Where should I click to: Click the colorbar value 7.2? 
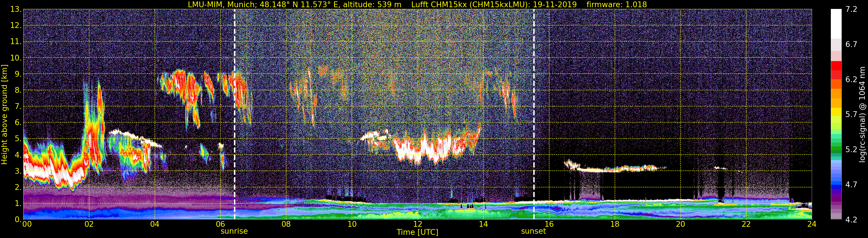[851, 9]
